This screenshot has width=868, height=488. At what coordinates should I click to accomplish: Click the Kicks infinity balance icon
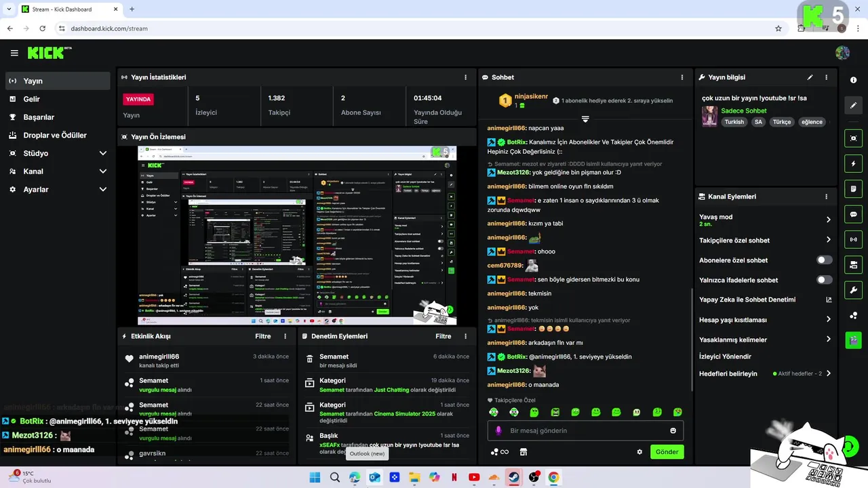[500, 452]
